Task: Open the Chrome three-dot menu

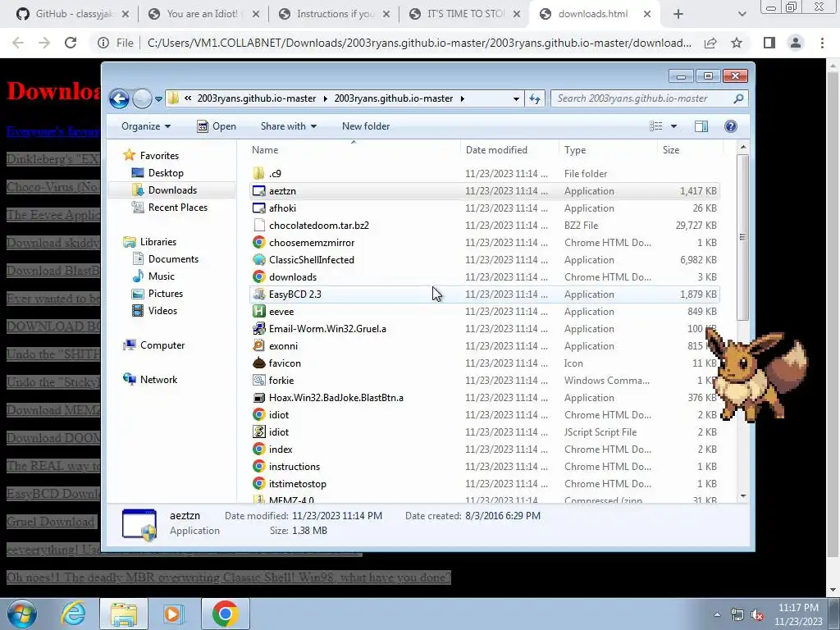Action: click(x=822, y=43)
